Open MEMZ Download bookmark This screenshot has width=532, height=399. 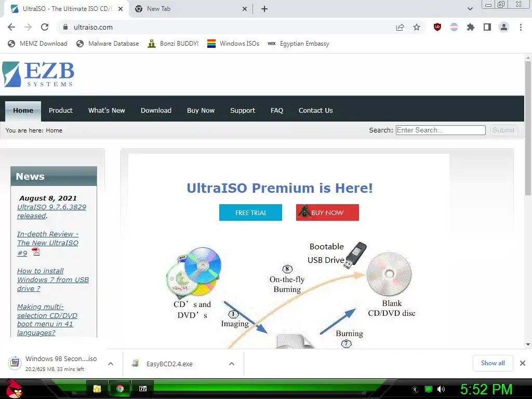coord(37,44)
